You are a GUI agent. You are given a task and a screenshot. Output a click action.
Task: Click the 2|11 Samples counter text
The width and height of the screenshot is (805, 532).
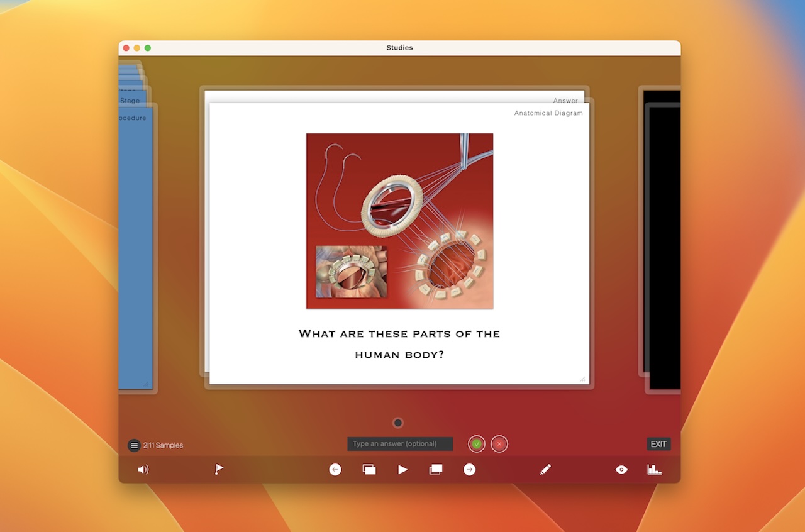(163, 445)
